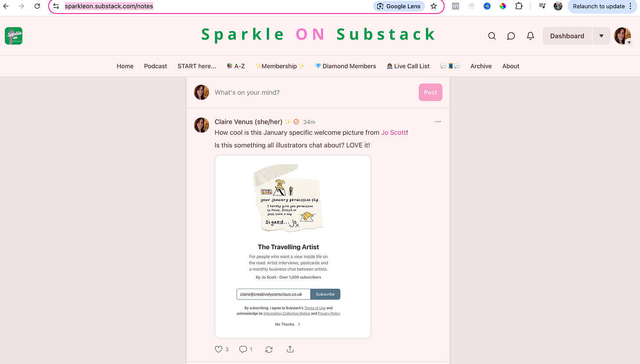640x364 pixels.
Task: Expand the dropdown arrow beside Dashboard
Action: coord(601,36)
